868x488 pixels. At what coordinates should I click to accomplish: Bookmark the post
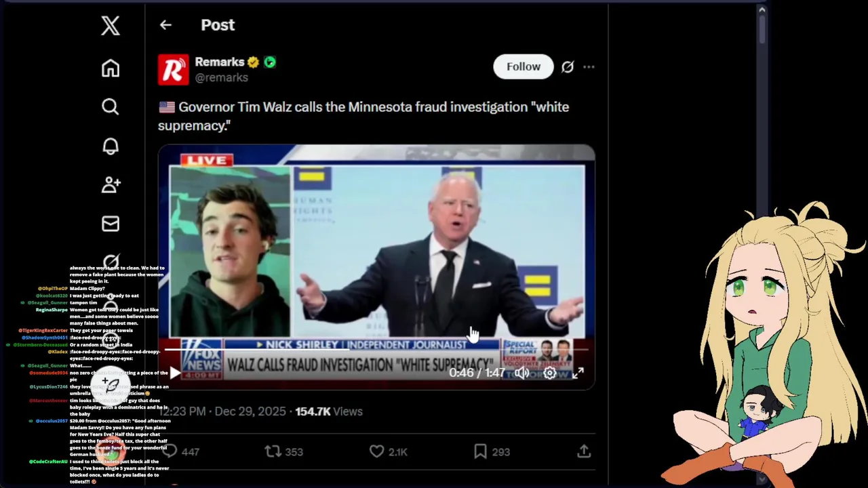480,451
